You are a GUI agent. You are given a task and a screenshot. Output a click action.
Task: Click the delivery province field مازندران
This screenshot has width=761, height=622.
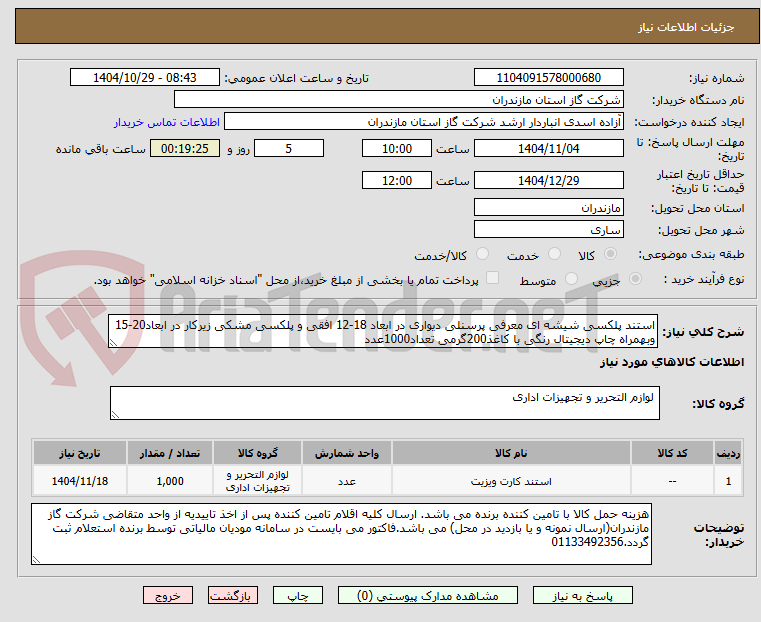coord(548,208)
